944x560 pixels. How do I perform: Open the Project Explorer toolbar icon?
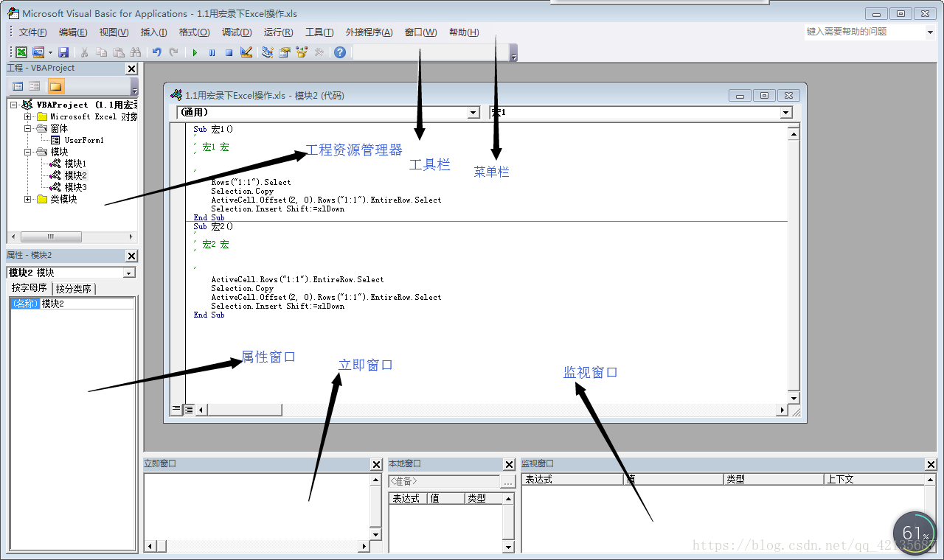click(268, 52)
